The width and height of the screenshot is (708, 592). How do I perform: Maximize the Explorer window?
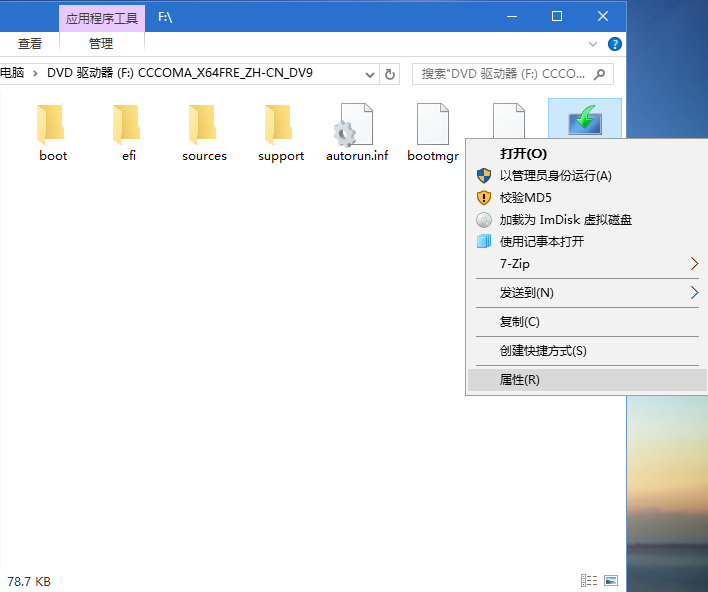point(557,17)
